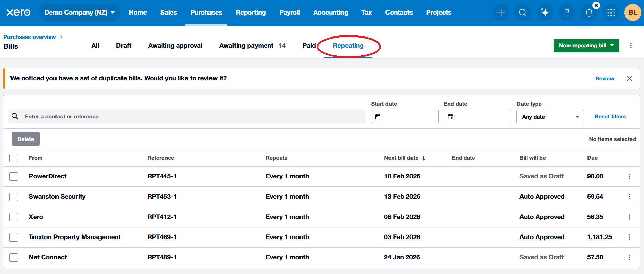
Task: Toggle the select-all checkbox in table header
Action: (x=14, y=158)
